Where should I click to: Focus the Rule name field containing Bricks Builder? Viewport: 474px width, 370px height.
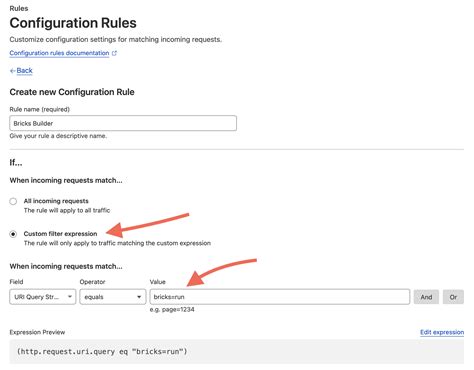123,123
